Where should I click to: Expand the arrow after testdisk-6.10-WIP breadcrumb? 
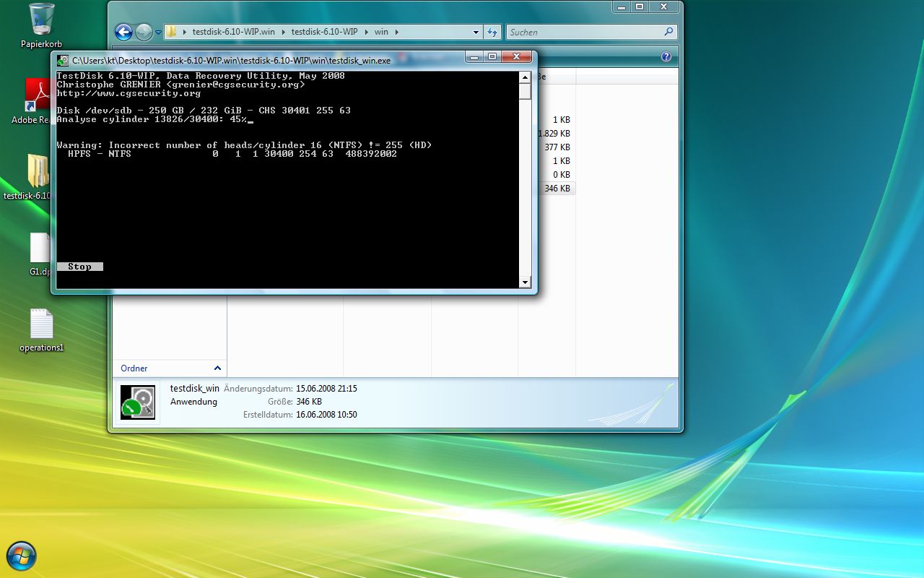[x=366, y=32]
